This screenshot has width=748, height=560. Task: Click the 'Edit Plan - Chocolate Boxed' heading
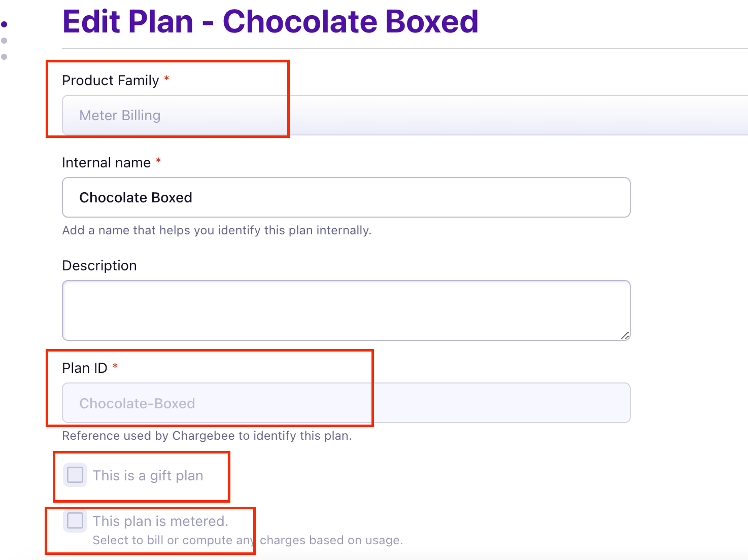pyautogui.click(x=270, y=22)
